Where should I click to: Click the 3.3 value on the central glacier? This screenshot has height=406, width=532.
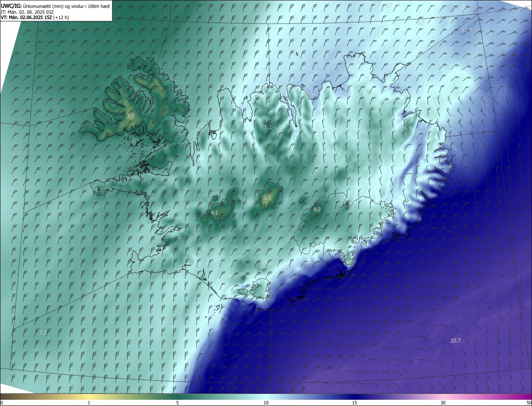pos(267,198)
